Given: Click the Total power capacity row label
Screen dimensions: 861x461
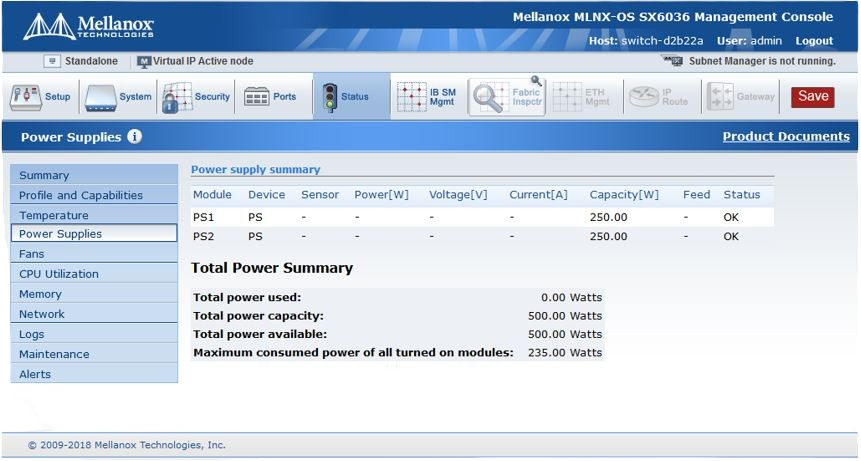Looking at the screenshot, I should tap(258, 316).
